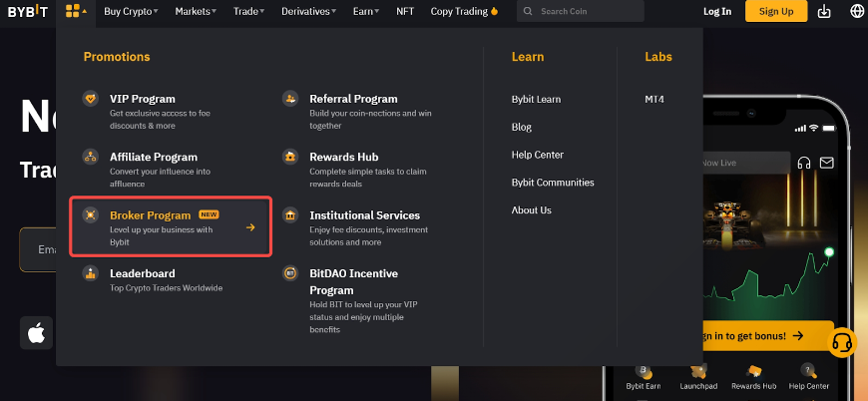Open the language globe icon
The height and width of the screenshot is (401, 868).
pos(856,12)
